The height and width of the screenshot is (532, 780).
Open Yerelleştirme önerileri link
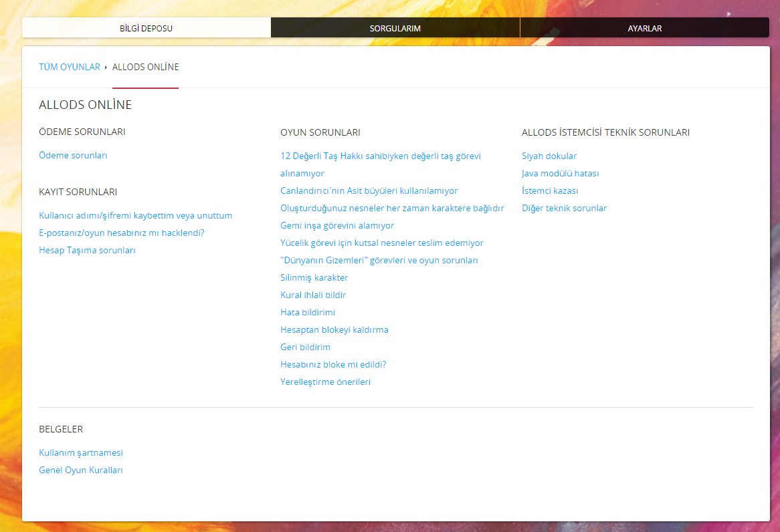pyautogui.click(x=325, y=382)
